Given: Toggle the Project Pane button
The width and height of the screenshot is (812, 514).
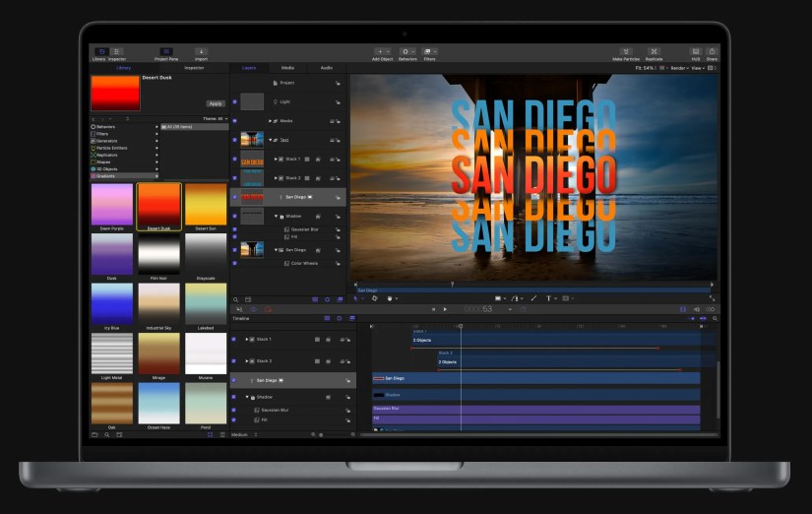Looking at the screenshot, I should pos(165,52).
